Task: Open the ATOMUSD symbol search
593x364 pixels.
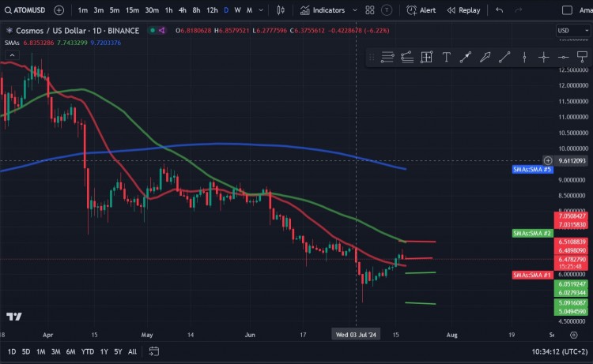Action: click(25, 10)
